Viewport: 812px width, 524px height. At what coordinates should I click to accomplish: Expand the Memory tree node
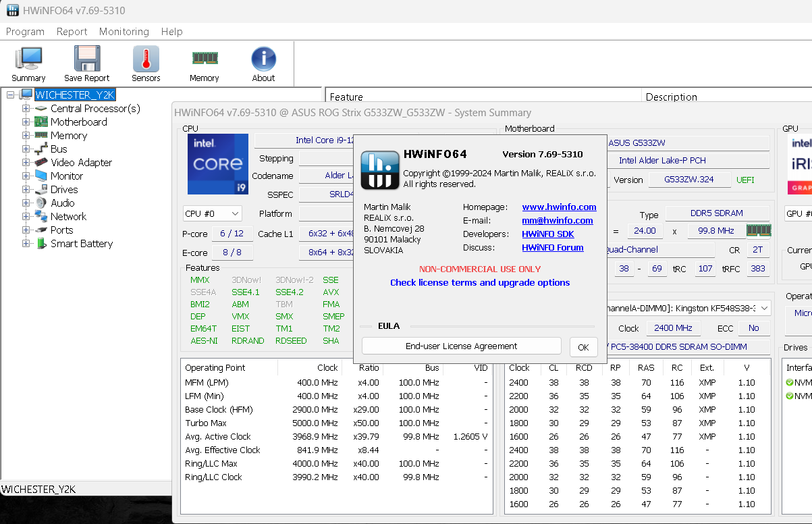click(26, 136)
